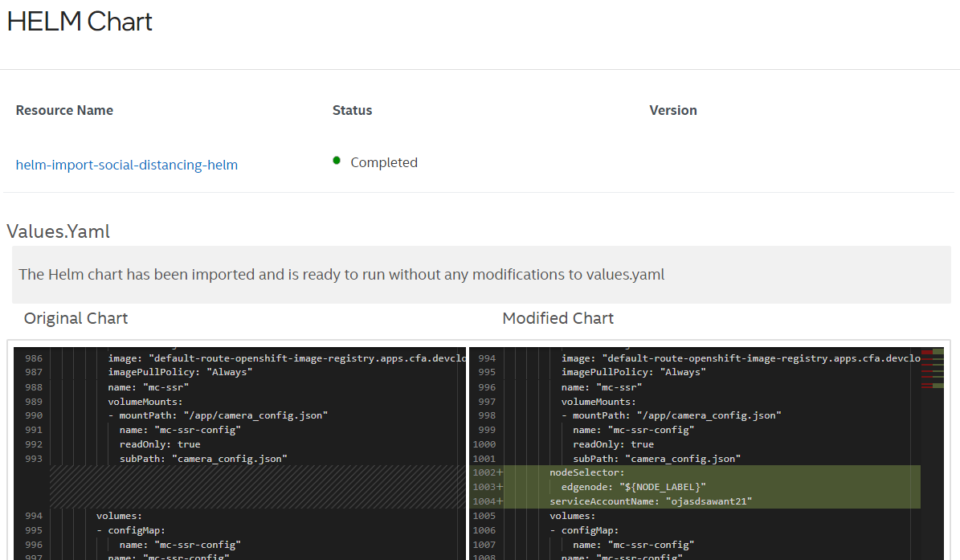Screen dimensions: 960x560
Task: Click the plus marker on line 1002
Action: (x=500, y=473)
